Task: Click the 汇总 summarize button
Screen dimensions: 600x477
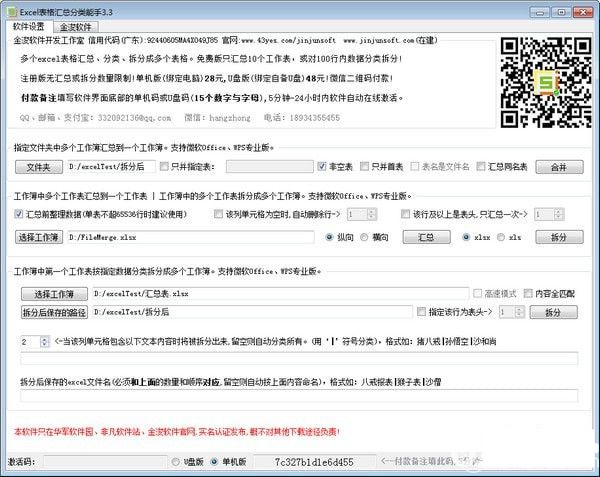Action: tap(426, 237)
